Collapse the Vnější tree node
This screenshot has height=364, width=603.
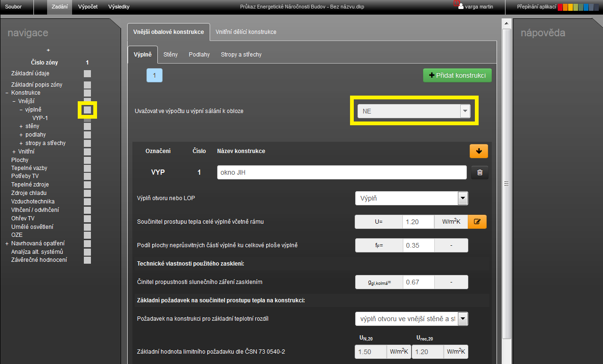[14, 101]
